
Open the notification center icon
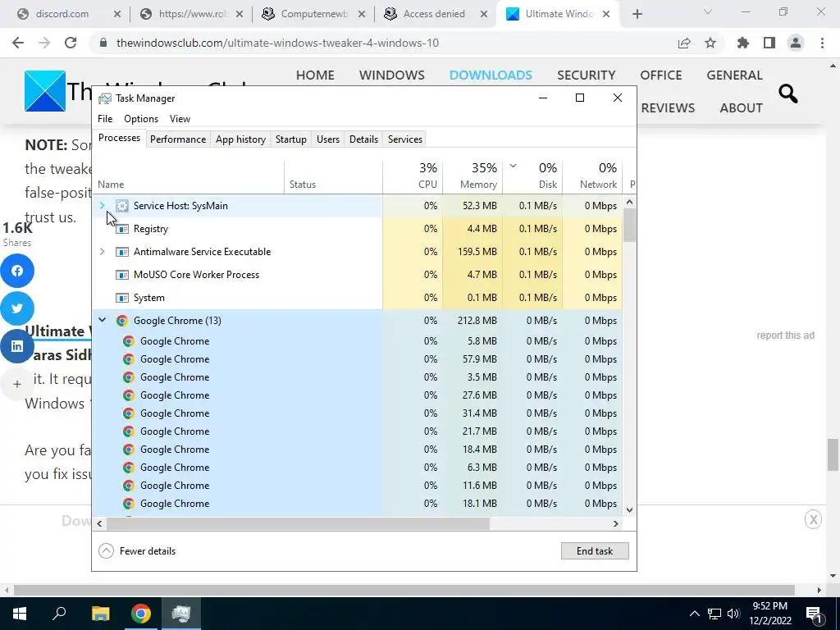coord(814,614)
